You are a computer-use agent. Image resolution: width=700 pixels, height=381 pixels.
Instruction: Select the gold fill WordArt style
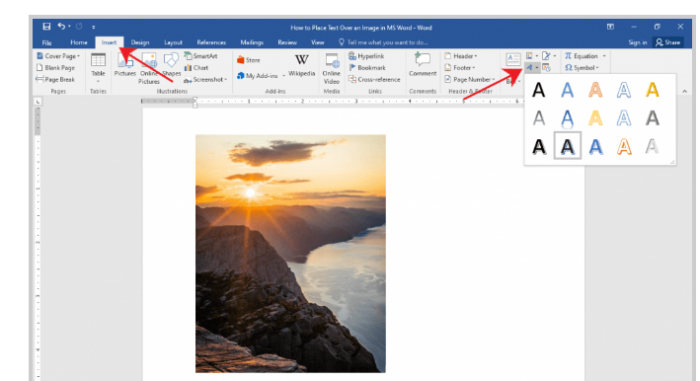pyautogui.click(x=652, y=90)
